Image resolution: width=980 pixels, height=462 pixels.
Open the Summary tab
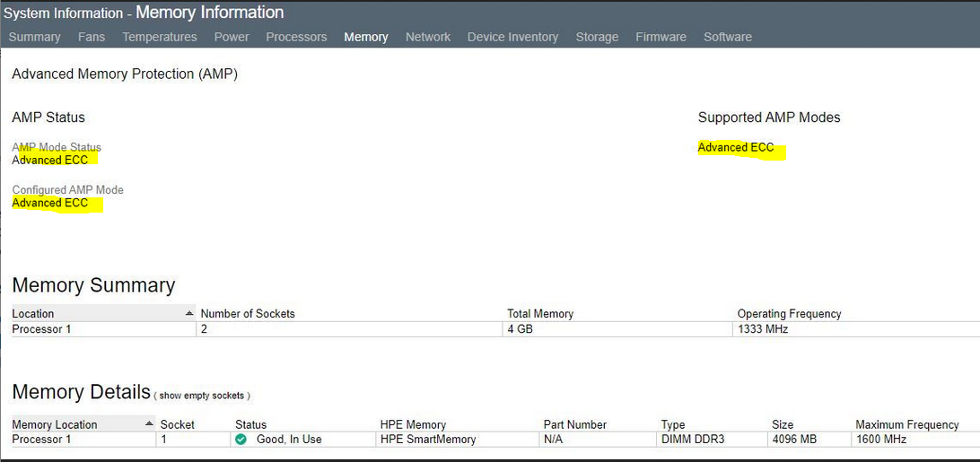click(x=34, y=37)
